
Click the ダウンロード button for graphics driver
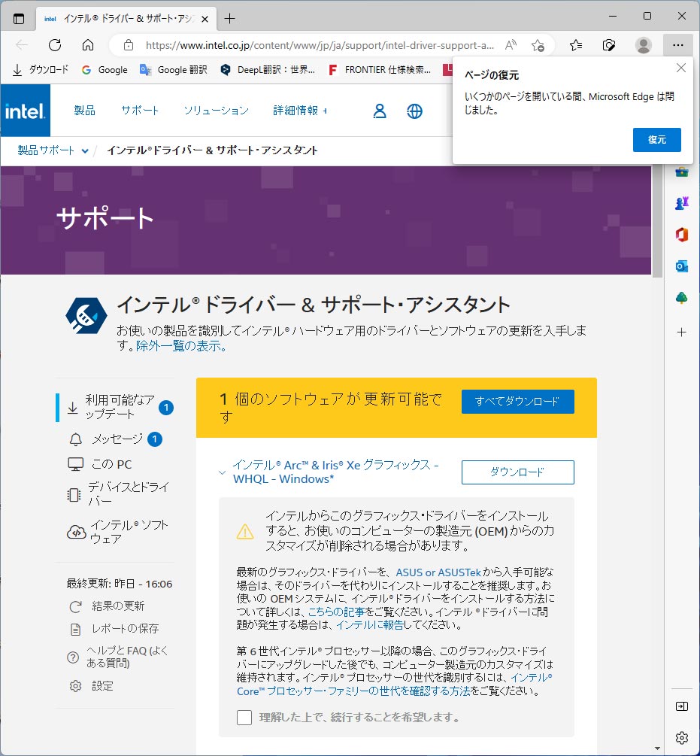(x=517, y=472)
